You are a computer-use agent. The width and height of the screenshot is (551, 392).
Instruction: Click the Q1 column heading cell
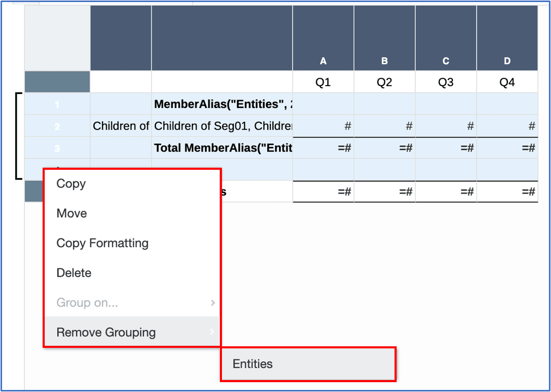tap(323, 83)
